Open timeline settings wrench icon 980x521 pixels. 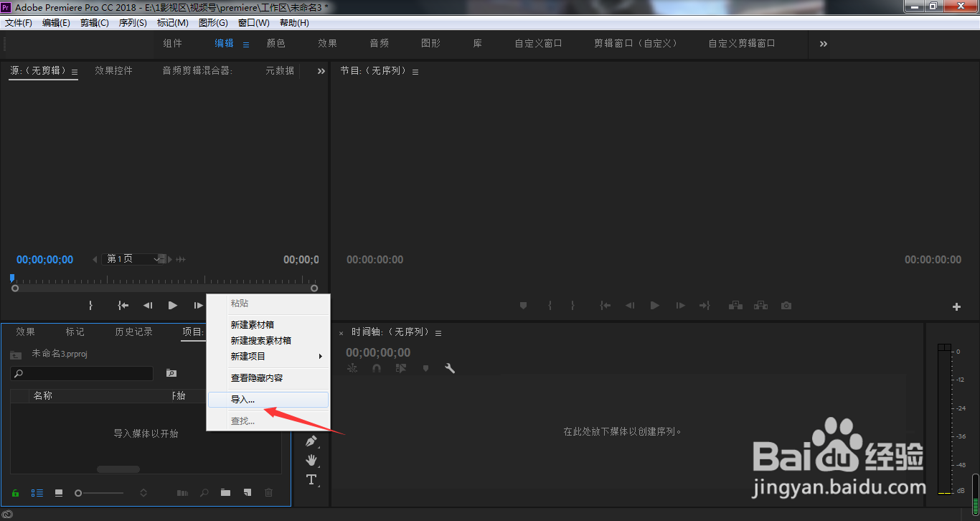[450, 368]
